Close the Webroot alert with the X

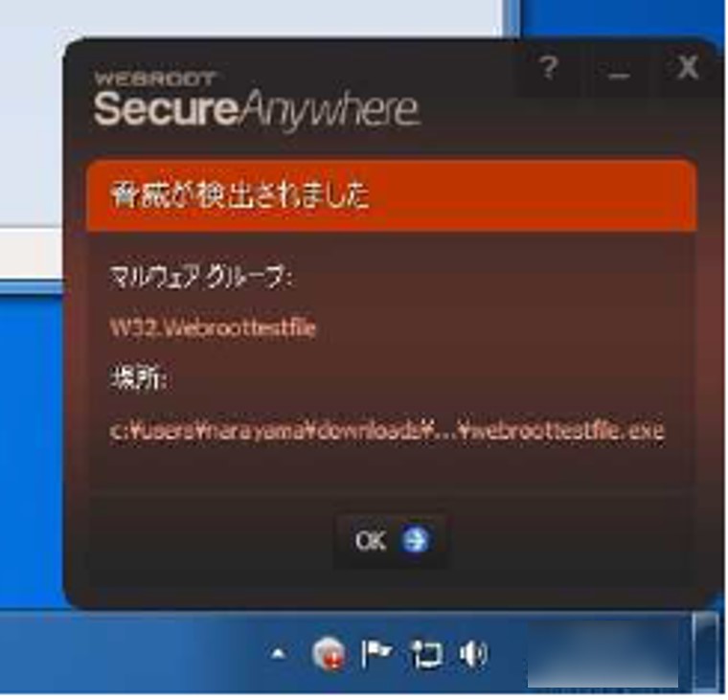pyautogui.click(x=688, y=68)
